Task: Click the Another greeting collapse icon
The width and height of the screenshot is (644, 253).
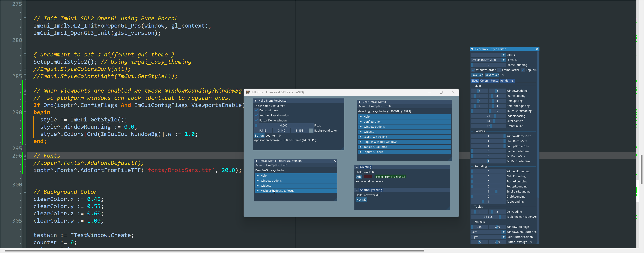Action: tap(357, 190)
